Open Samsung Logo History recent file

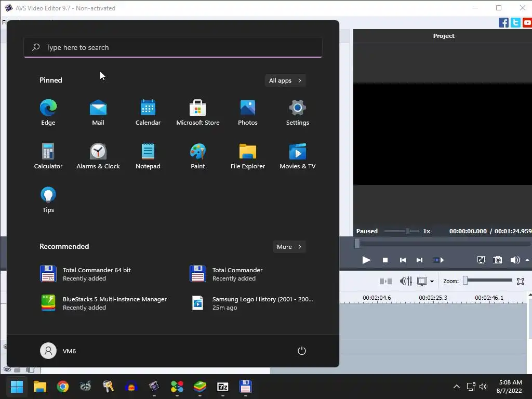click(251, 303)
